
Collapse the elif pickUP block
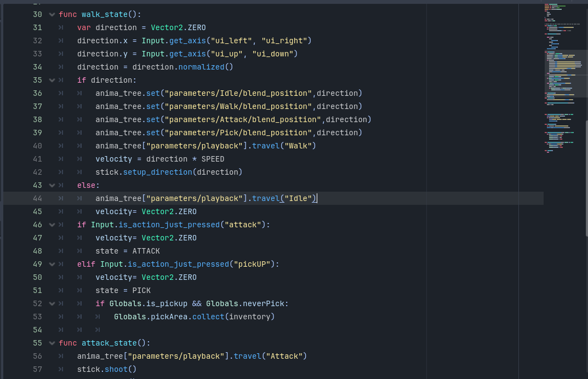point(52,264)
